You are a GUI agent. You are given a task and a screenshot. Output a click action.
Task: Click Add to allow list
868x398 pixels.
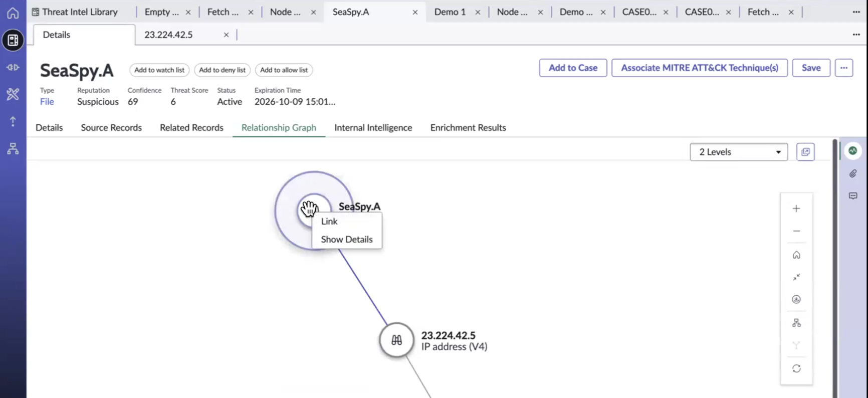pyautogui.click(x=284, y=70)
